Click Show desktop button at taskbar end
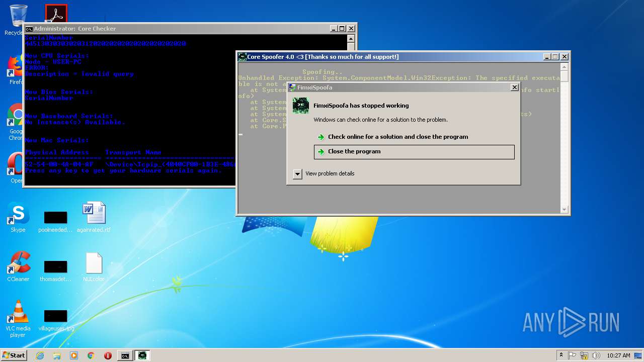 638,355
